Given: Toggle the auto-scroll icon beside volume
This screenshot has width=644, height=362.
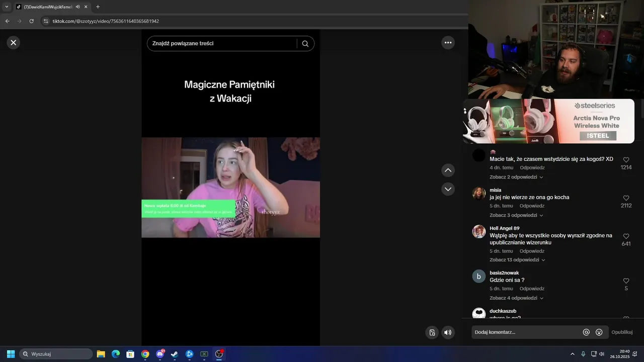Looking at the screenshot, I should (x=432, y=332).
